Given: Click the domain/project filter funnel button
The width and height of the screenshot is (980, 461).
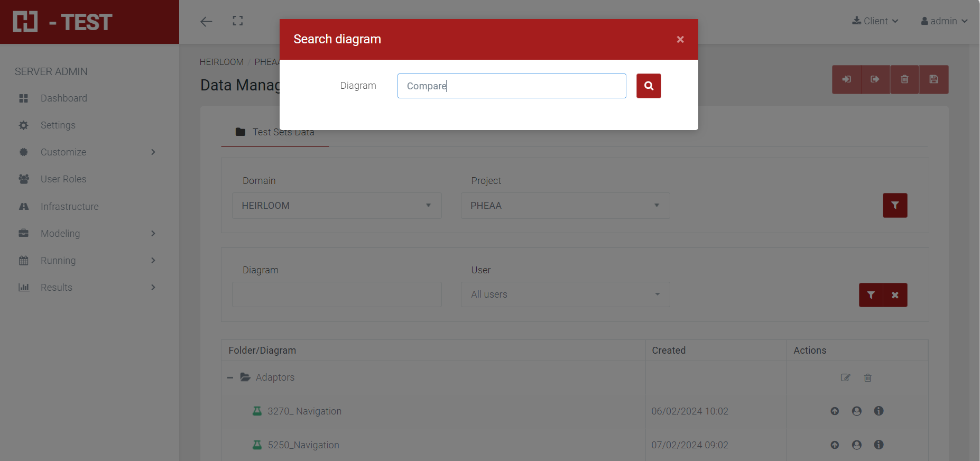Looking at the screenshot, I should (x=895, y=205).
